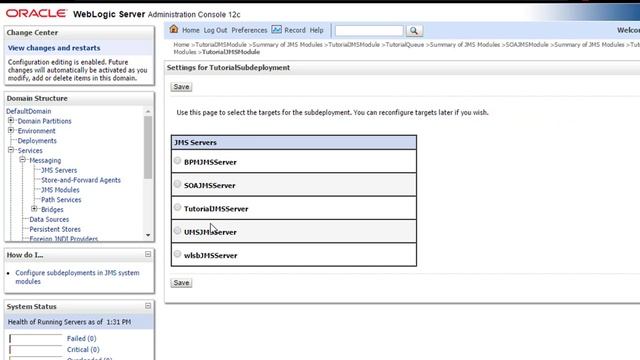Click the search magnifier button
Image resolution: width=640 pixels, height=360 pixels.
pos(414,31)
